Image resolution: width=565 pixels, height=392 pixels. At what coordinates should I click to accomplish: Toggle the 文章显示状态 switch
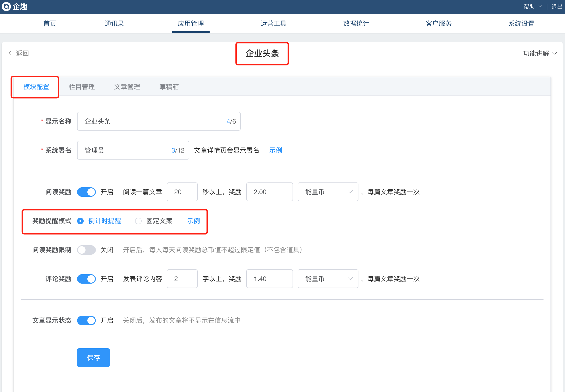(x=86, y=320)
